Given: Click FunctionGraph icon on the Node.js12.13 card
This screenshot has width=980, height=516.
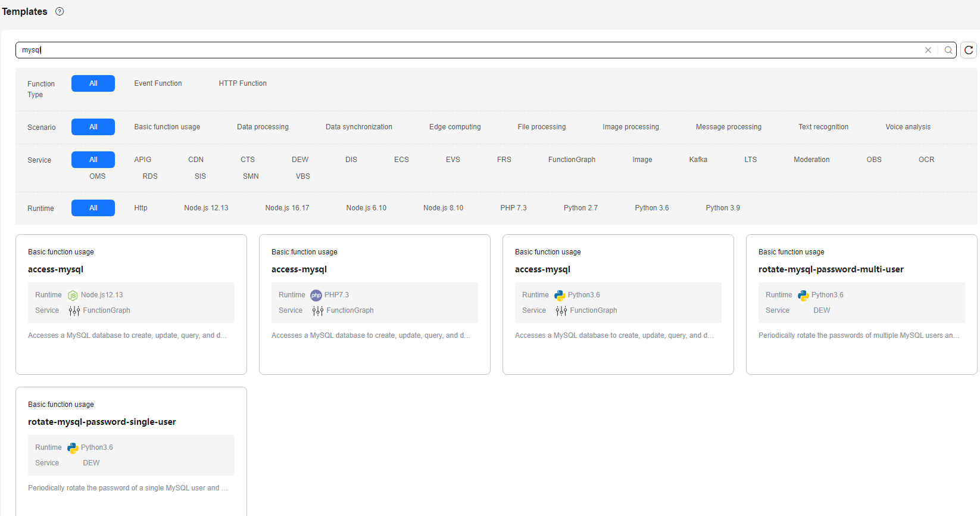Looking at the screenshot, I should pyautogui.click(x=74, y=310).
